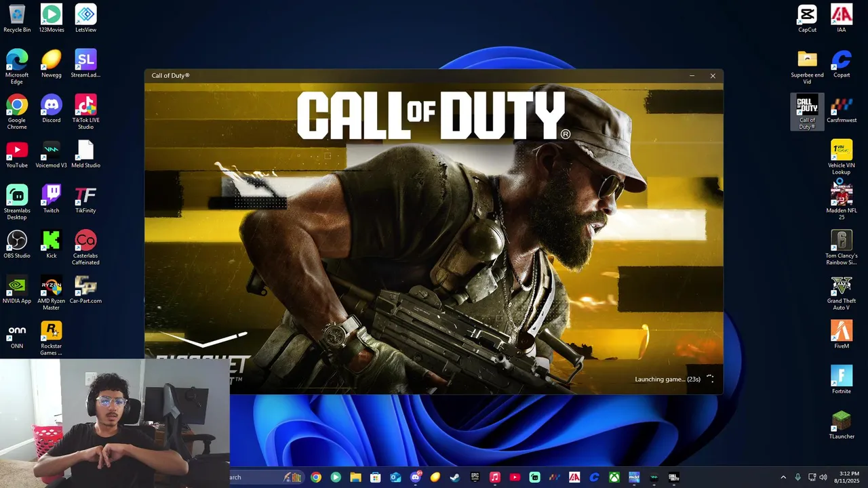Open TikTok LIVE Studio desktop icon

click(x=85, y=112)
